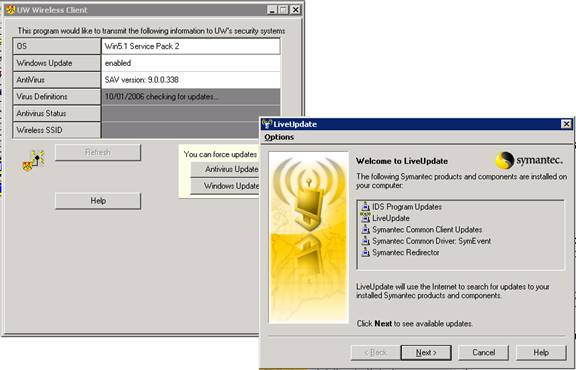The height and width of the screenshot is (370, 576).
Task: Click the 'Windows Update' row label
Action: pos(57,63)
